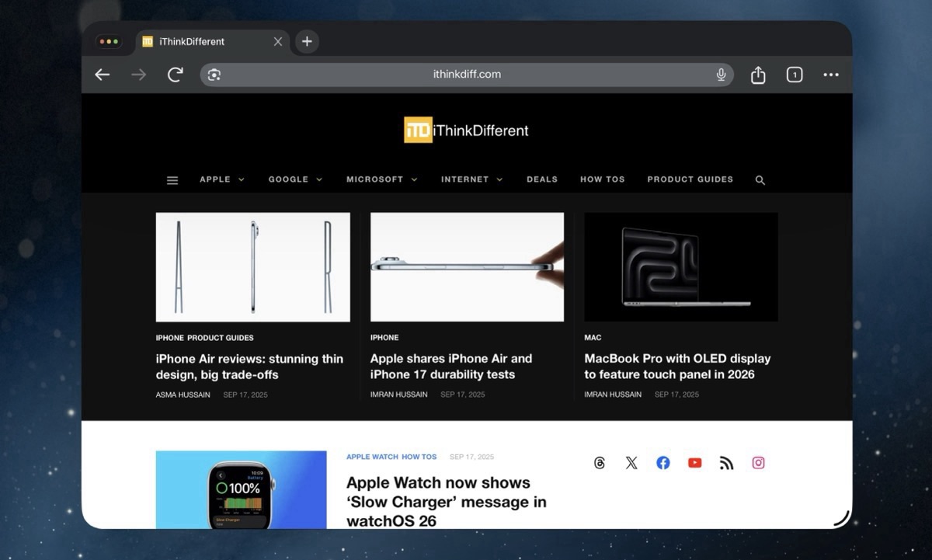Open the Threads social icon
932x560 pixels.
coord(599,462)
